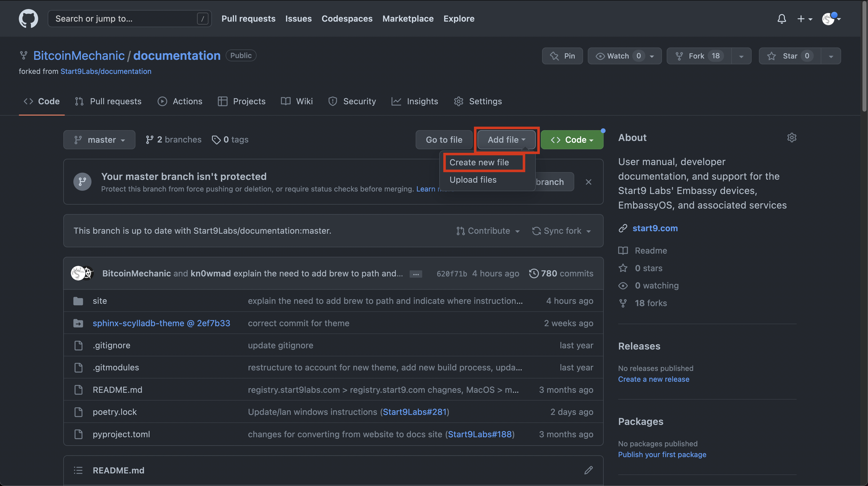868x486 pixels.
Task: Open the green Code dropdown
Action: [x=572, y=139]
